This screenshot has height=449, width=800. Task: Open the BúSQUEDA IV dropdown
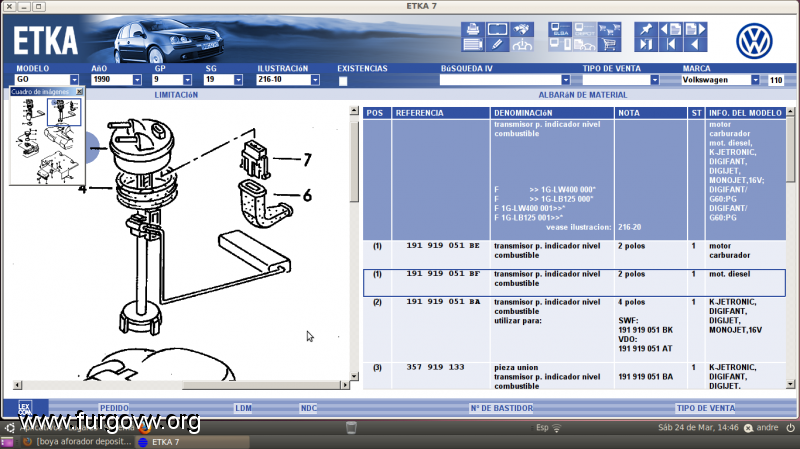point(565,80)
